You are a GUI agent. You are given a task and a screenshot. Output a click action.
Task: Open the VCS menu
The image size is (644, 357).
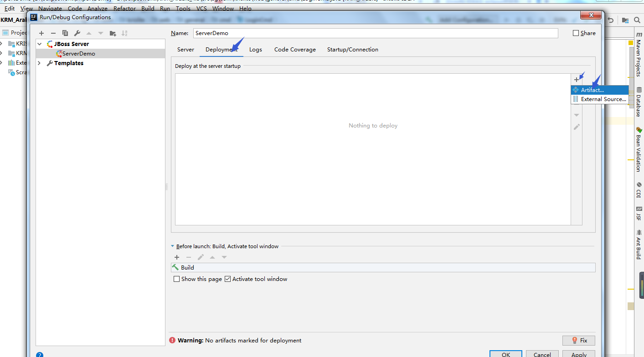[201, 9]
